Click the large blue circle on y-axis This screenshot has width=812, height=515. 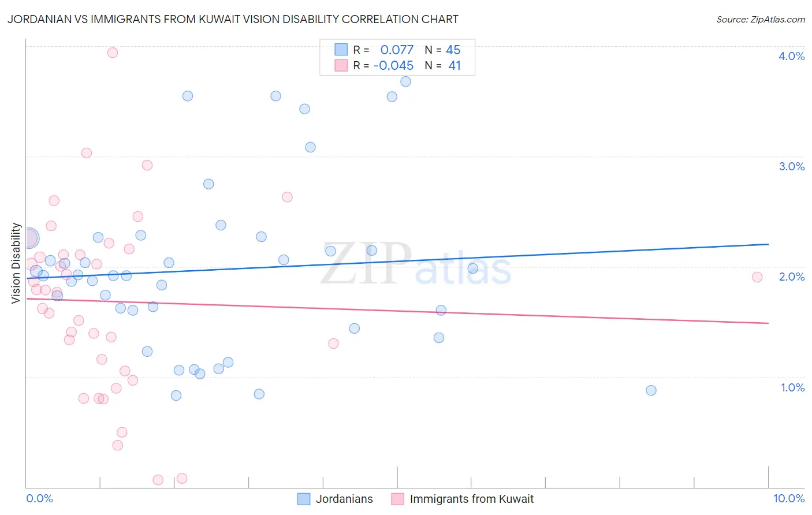[x=29, y=238]
